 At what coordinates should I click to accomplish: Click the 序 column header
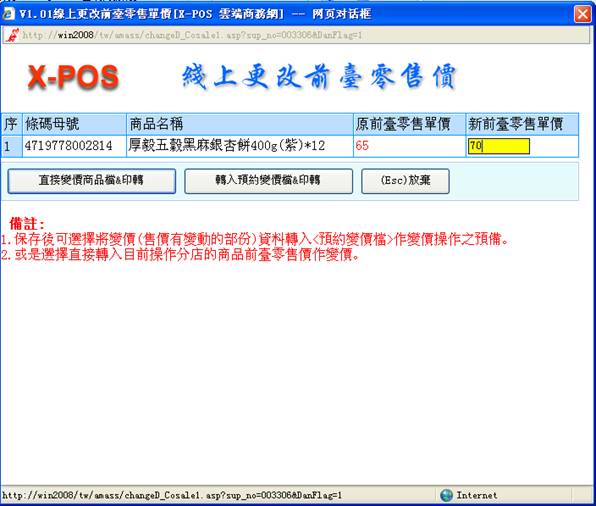pyautogui.click(x=11, y=124)
